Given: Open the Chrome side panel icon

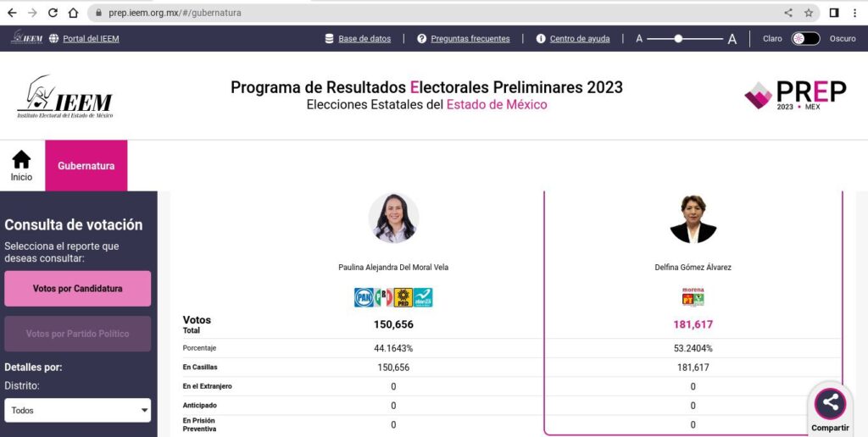Looking at the screenshot, I should (834, 13).
